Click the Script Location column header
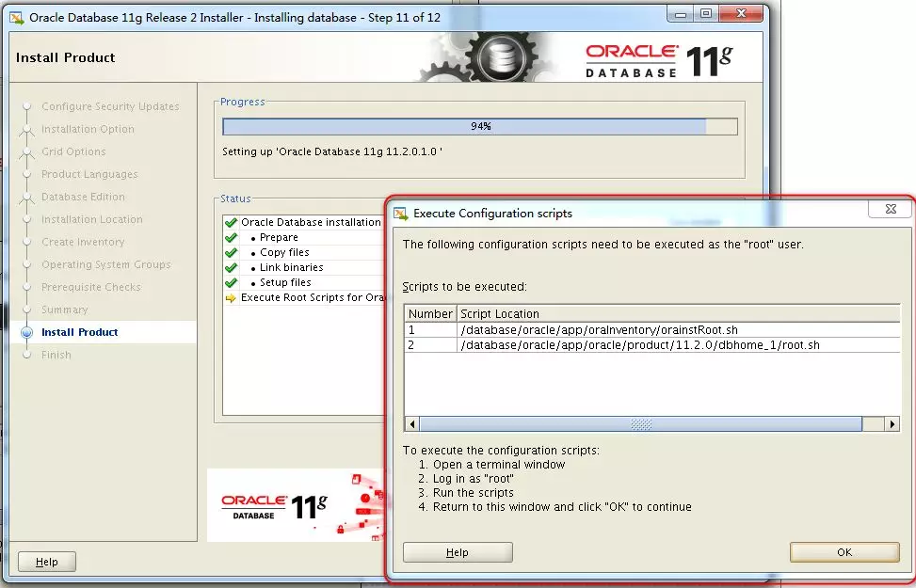Screen dimensions: 916x588 678,314
